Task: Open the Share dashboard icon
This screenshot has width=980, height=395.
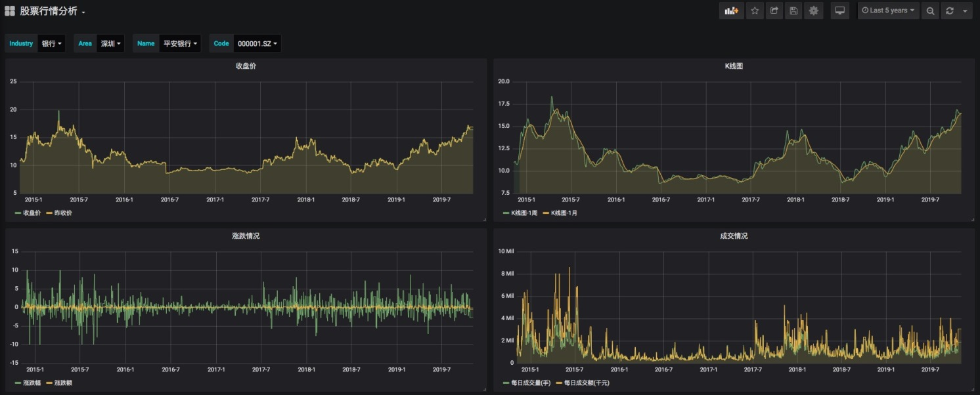Action: (x=774, y=10)
